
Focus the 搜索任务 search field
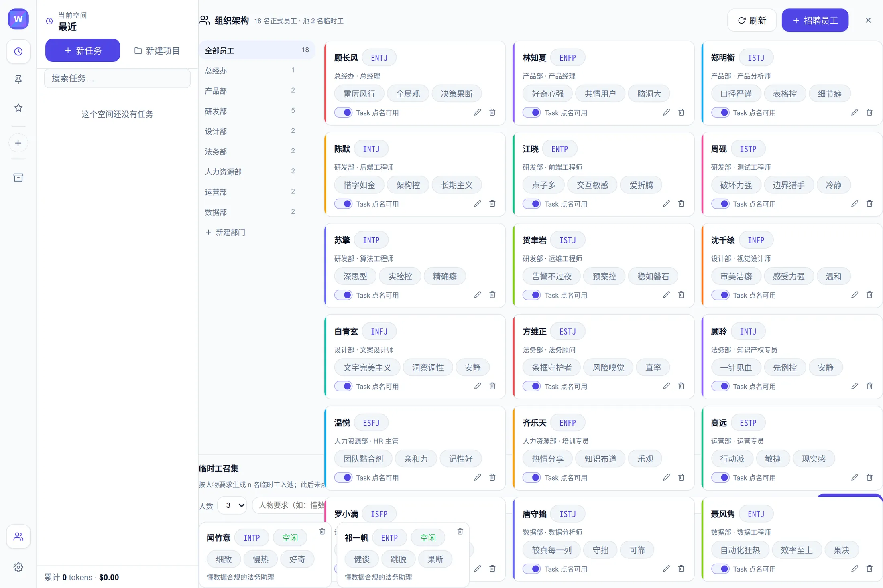[x=117, y=78]
